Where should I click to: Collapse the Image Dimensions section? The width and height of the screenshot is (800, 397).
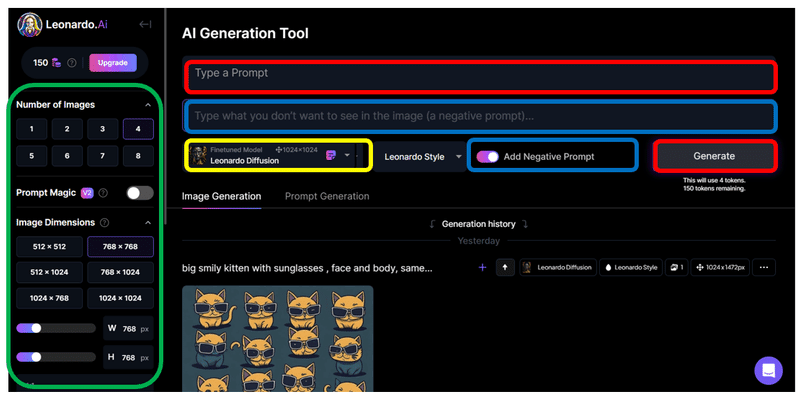(148, 223)
